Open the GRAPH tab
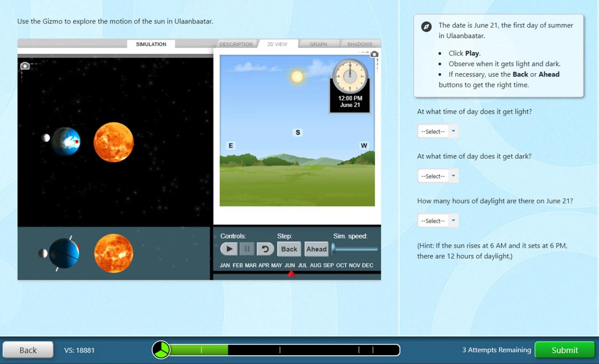Image resolution: width=599 pixels, height=364 pixels. tap(319, 44)
